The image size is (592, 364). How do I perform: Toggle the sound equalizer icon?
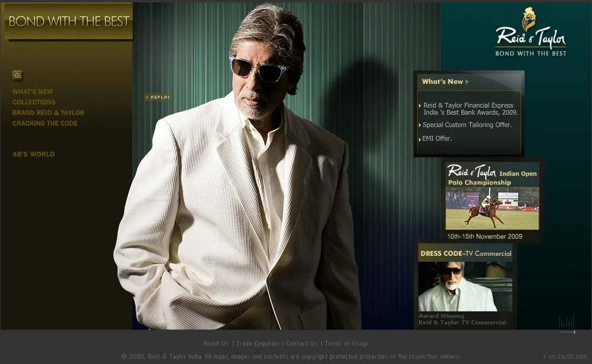(x=567, y=321)
